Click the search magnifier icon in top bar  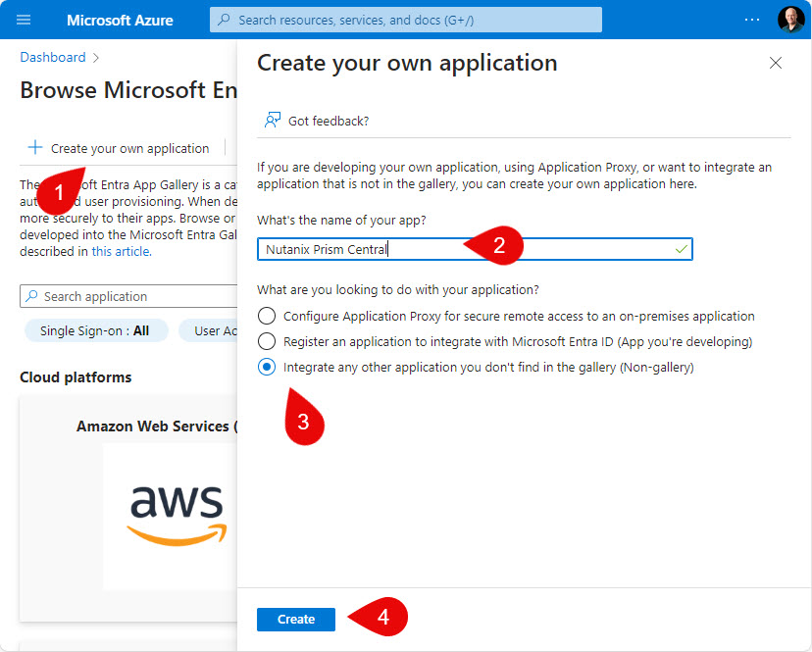(224, 20)
